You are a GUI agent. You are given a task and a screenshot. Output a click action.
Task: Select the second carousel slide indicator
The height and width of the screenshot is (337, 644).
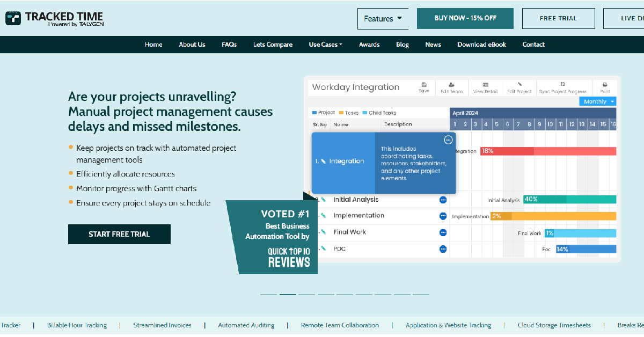click(x=288, y=294)
